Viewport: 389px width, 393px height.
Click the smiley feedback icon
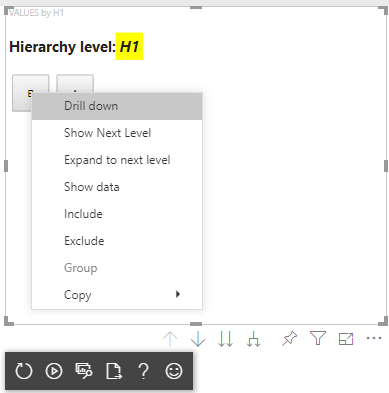[x=174, y=371]
